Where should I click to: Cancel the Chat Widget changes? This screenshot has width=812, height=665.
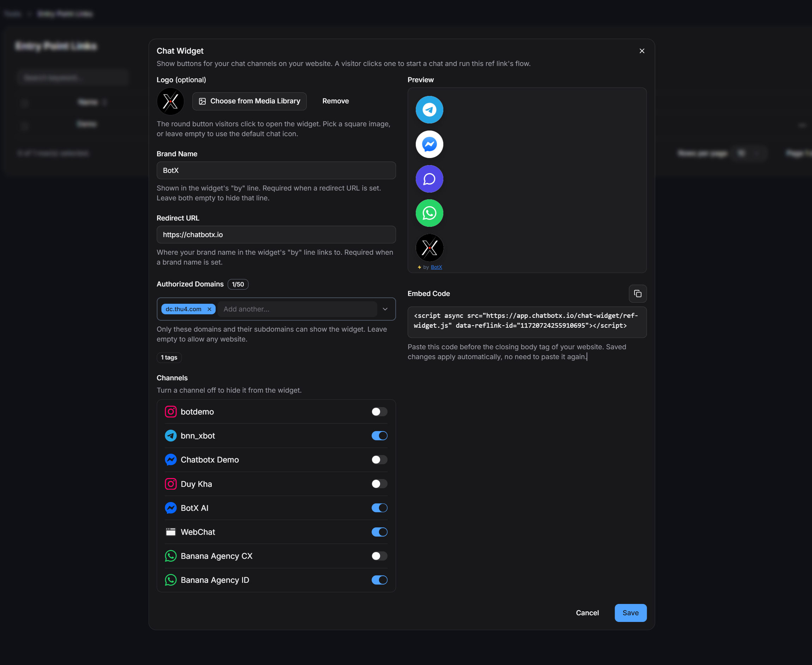(x=587, y=613)
